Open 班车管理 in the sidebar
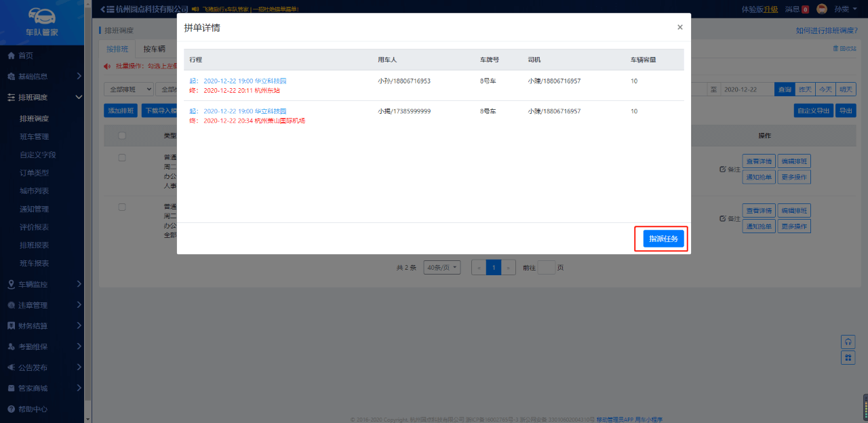Viewport: 868px width, 423px height. tap(34, 137)
